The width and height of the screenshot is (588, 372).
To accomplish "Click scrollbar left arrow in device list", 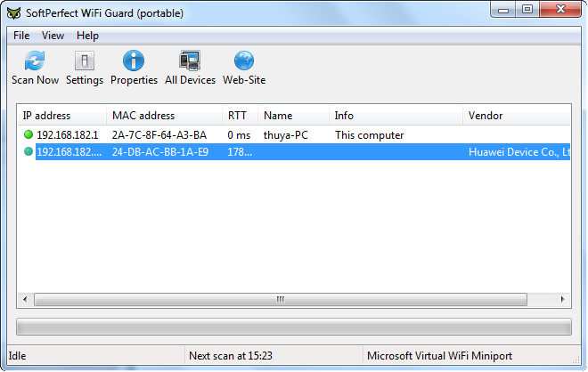I will pos(25,299).
